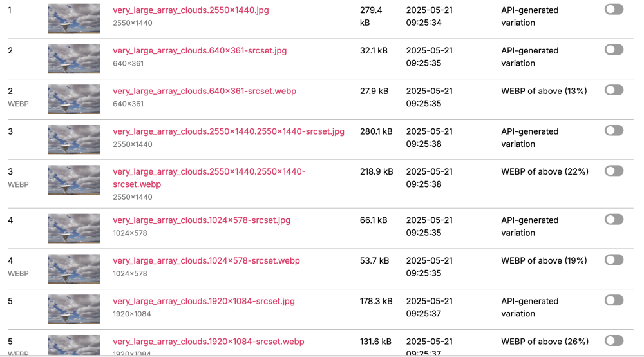
Task: Enable toggle for 1024×578-srcset.jpg variation
Action: (614, 220)
